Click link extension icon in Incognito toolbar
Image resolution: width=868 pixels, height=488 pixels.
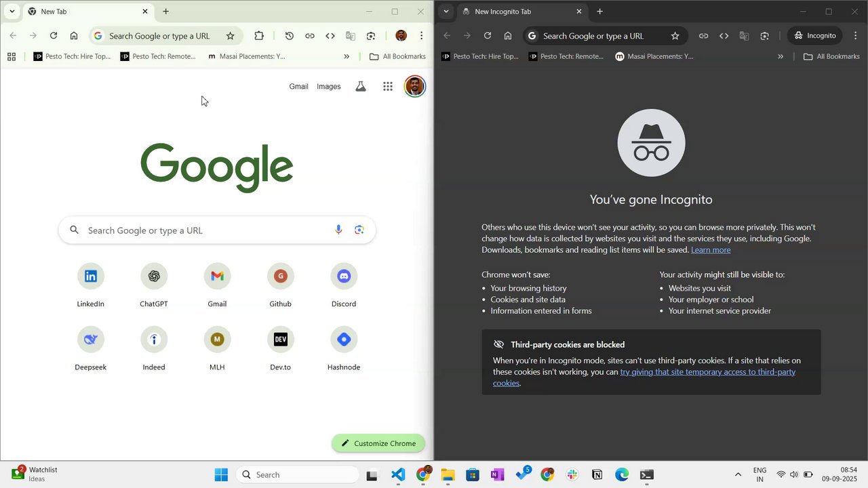[704, 36]
